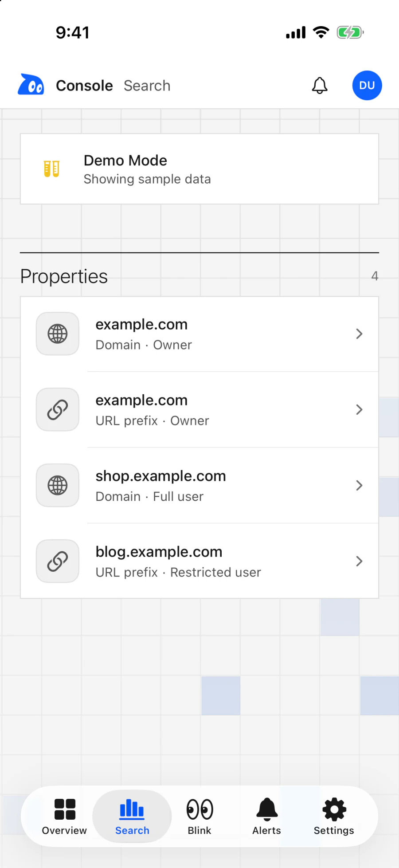Tap globe icon for shop.example.com
Image resolution: width=399 pixels, height=868 pixels.
pos(58,485)
